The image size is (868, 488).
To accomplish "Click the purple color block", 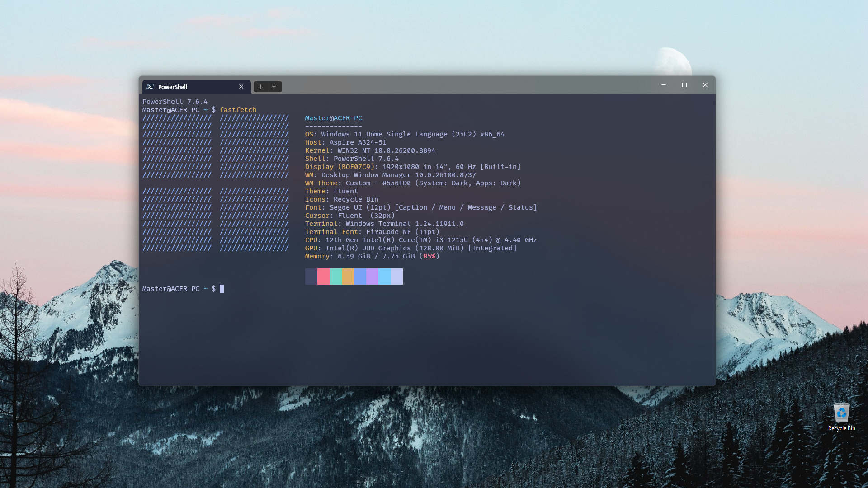I will click(x=372, y=277).
